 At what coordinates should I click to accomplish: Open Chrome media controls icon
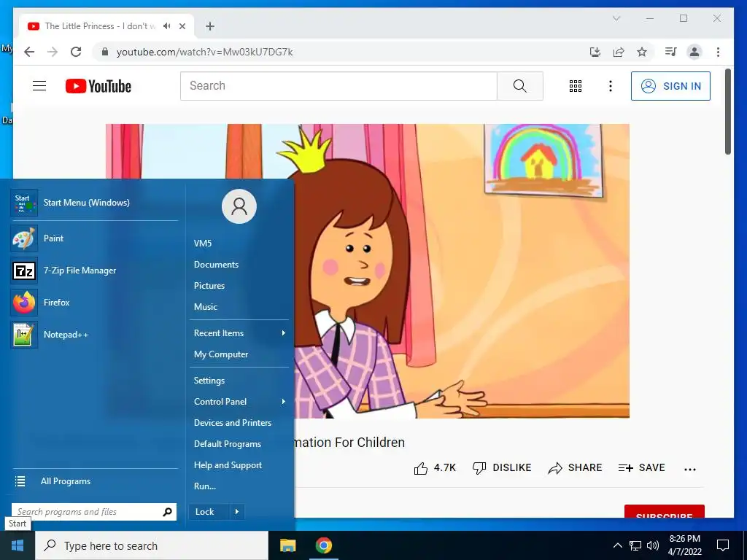pyautogui.click(x=671, y=52)
